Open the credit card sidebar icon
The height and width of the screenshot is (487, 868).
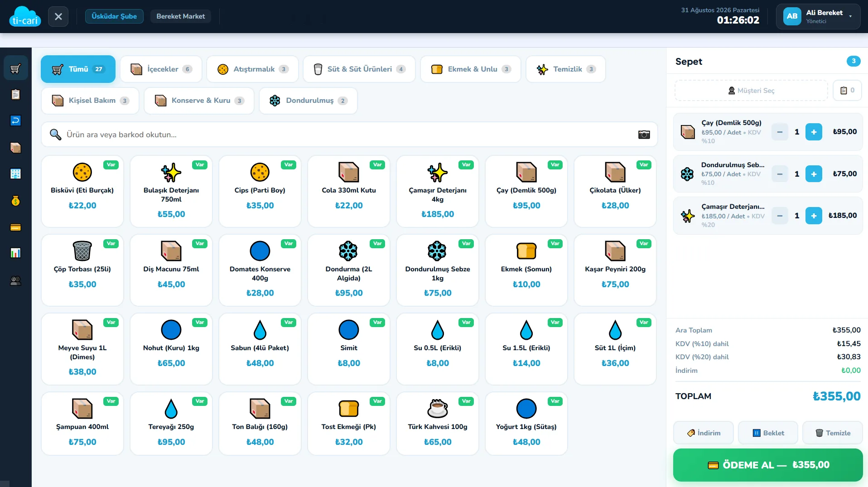tap(15, 227)
